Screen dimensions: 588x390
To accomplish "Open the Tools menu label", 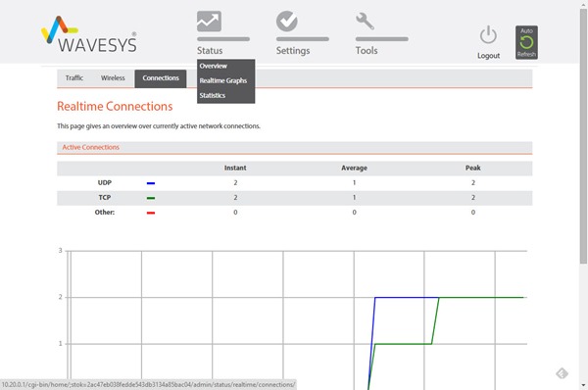I will 367,50.
